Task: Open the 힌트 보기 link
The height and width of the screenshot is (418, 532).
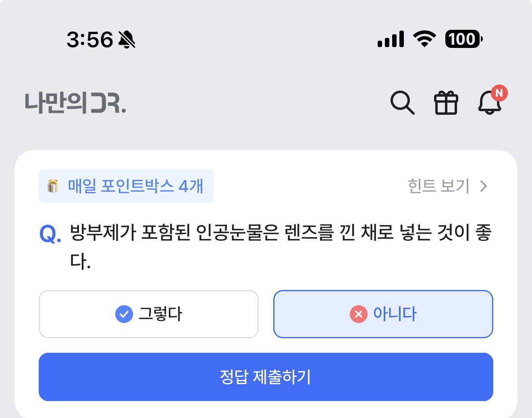Action: coord(438,186)
